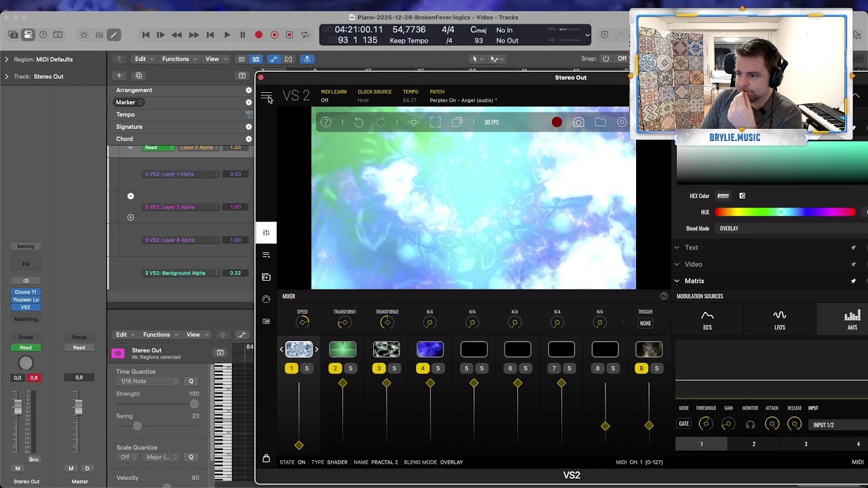Viewport: 868px width, 488px height.
Task: Click the VS2 help icon in the preview toolbar
Action: [325, 122]
